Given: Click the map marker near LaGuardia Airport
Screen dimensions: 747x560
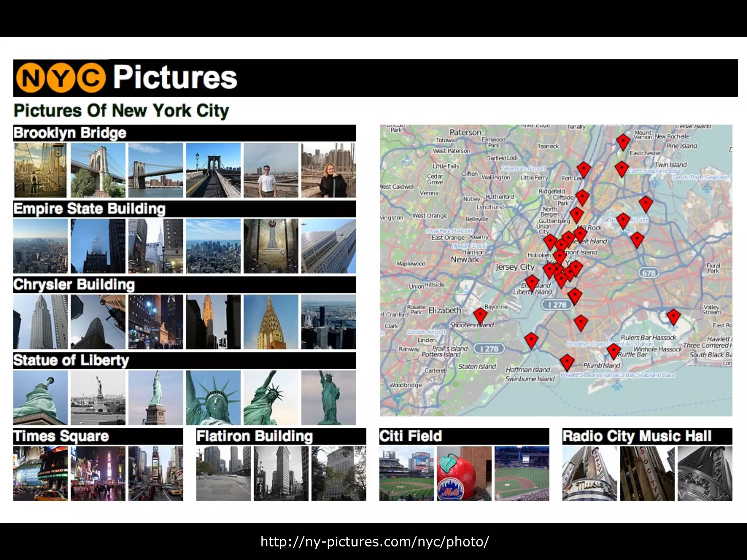Looking at the screenshot, I should 623,221.
